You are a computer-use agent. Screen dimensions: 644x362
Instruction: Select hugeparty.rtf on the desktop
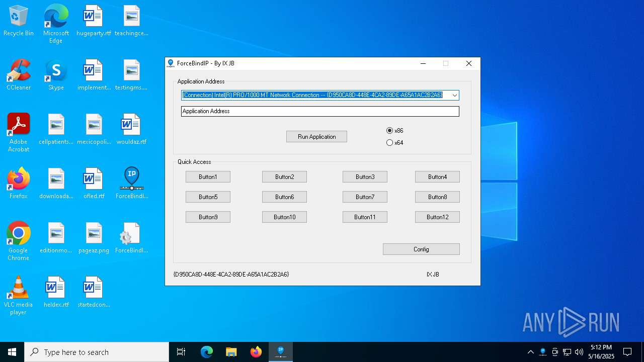94,21
